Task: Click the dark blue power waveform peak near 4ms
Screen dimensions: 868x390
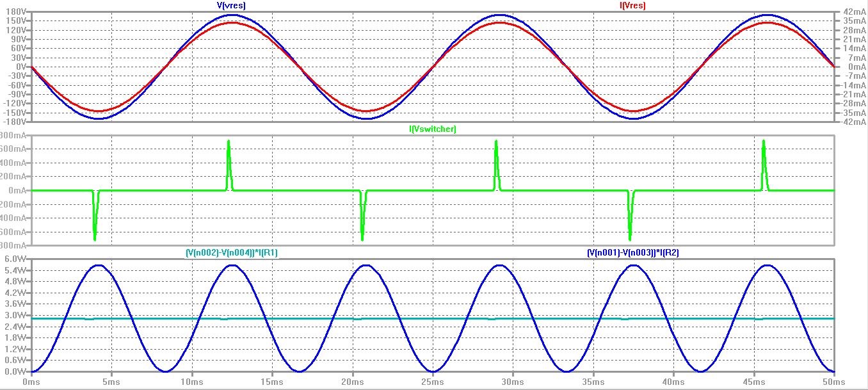Action: [98, 266]
